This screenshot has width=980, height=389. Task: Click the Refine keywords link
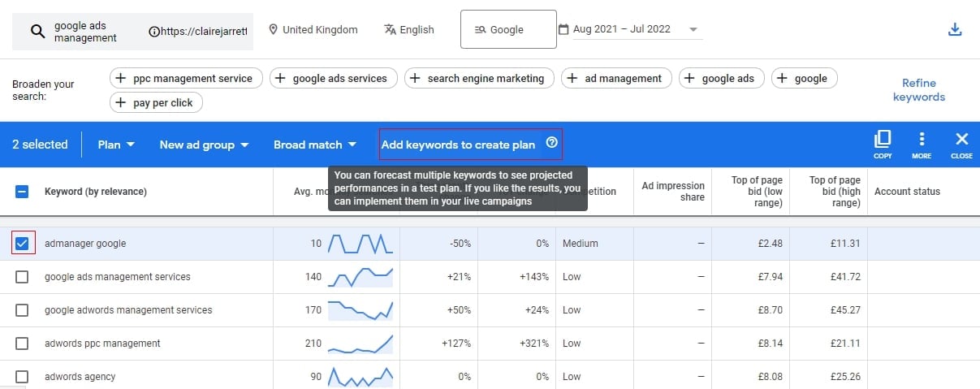(919, 90)
